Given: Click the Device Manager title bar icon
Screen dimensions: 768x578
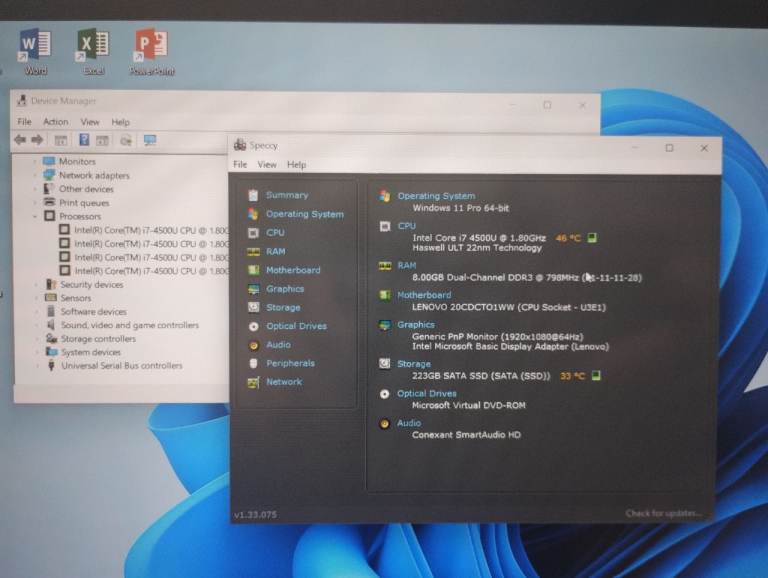Looking at the screenshot, I should [x=22, y=100].
